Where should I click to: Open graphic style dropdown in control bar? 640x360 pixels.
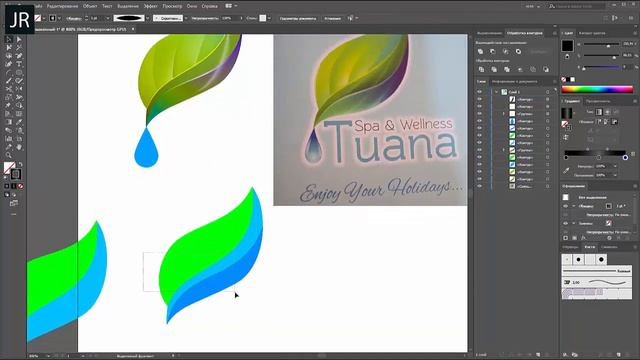pyautogui.click(x=269, y=18)
